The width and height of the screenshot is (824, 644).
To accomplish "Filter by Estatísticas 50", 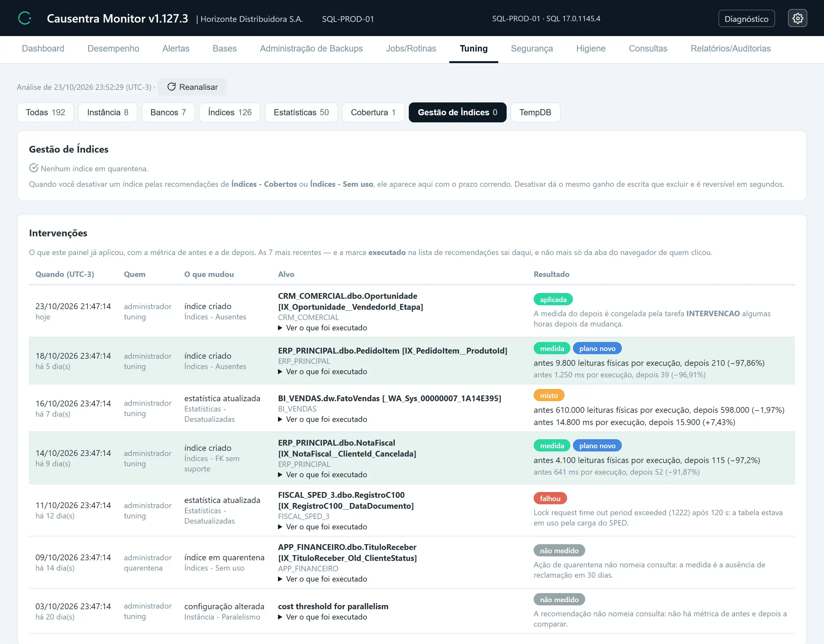I will point(301,112).
